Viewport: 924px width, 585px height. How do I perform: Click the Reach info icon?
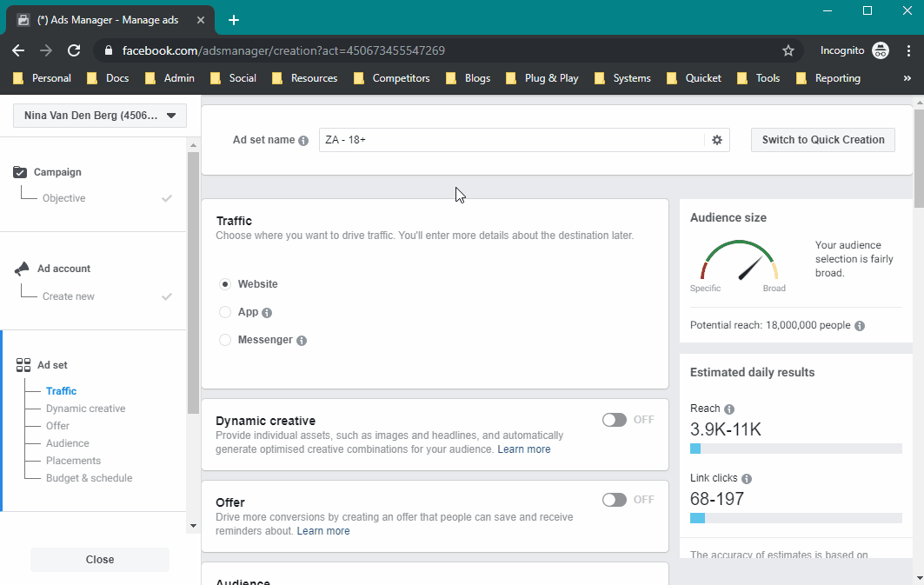(729, 409)
